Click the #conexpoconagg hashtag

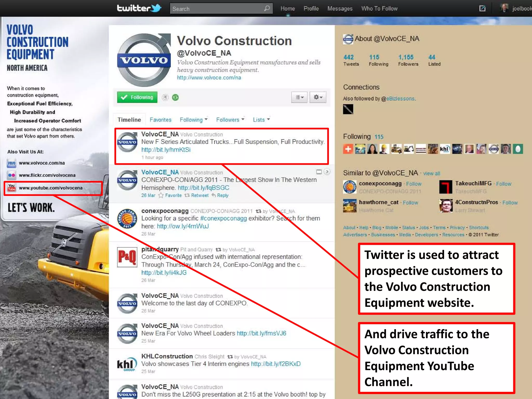coord(223,218)
